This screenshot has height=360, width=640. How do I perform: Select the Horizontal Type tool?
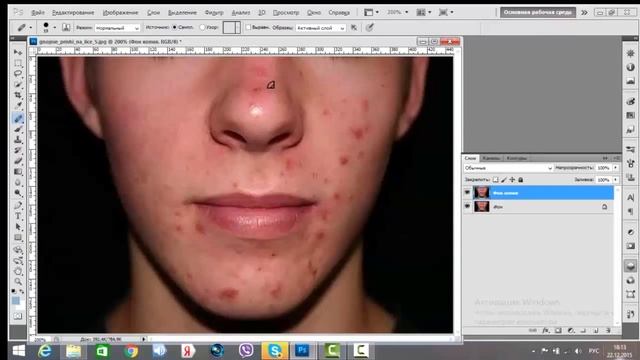point(18,216)
